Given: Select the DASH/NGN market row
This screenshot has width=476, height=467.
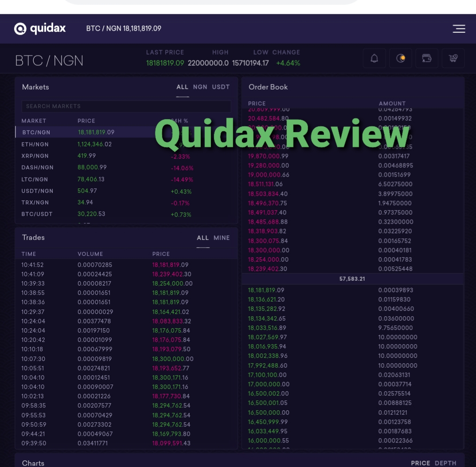Looking at the screenshot, I should [126, 167].
